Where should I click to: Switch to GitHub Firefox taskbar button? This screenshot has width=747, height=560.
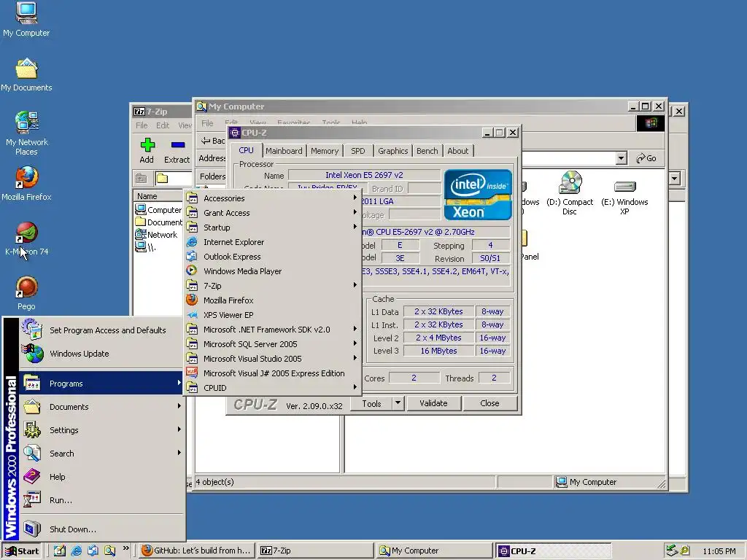pos(197,551)
